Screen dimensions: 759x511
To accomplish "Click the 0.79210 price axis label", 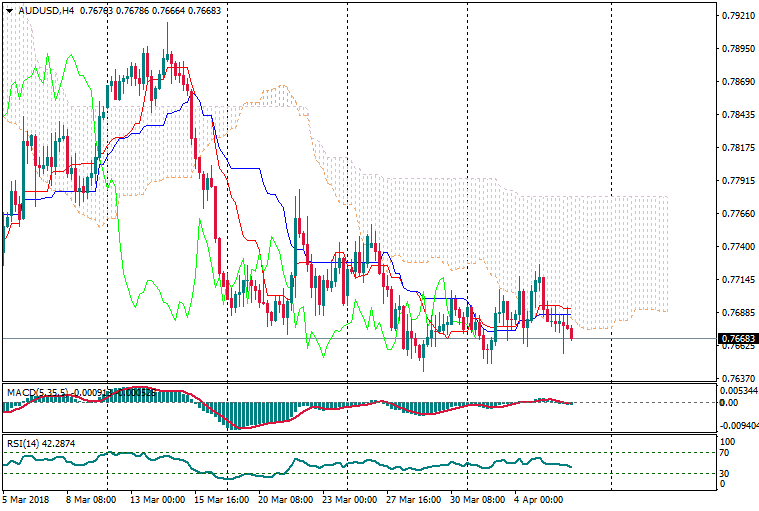I will pos(737,16).
